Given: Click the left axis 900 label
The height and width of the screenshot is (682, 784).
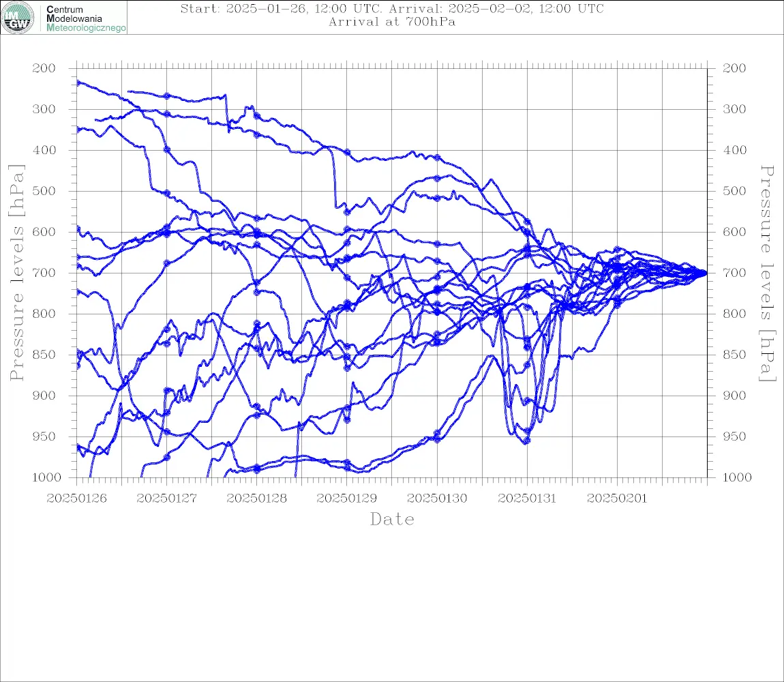Looking at the screenshot, I should click(44, 396).
